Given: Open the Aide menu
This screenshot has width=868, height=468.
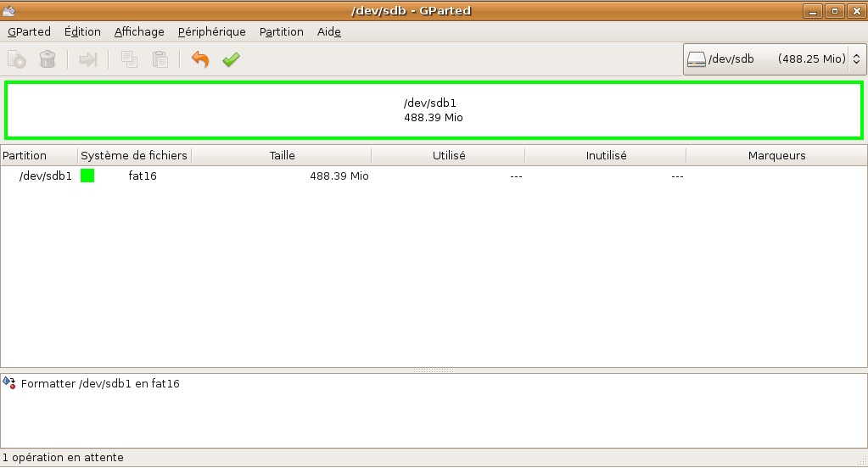Looking at the screenshot, I should 328,31.
